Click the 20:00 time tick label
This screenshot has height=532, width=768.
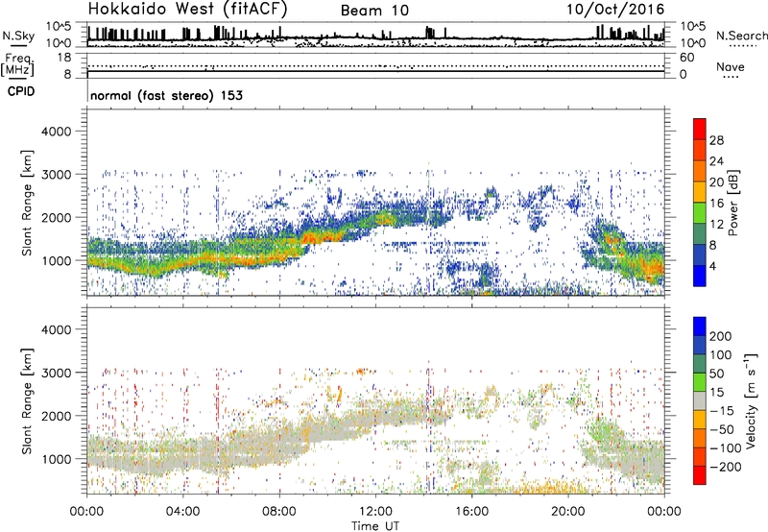(x=568, y=512)
